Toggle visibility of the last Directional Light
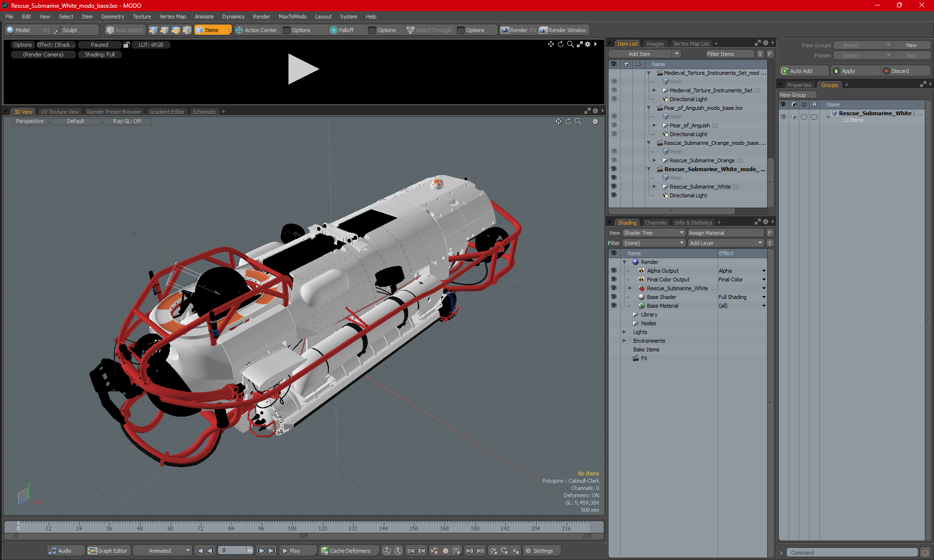 [x=613, y=195]
